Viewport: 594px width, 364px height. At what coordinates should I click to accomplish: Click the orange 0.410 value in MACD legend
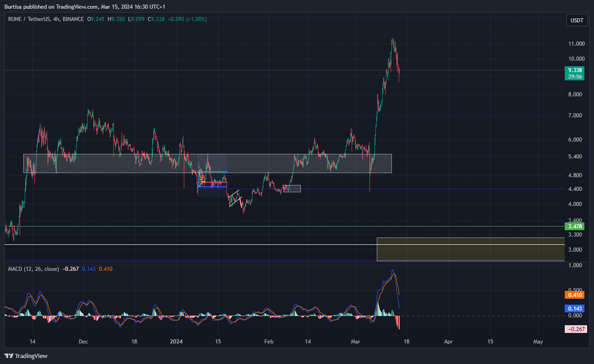(106, 269)
